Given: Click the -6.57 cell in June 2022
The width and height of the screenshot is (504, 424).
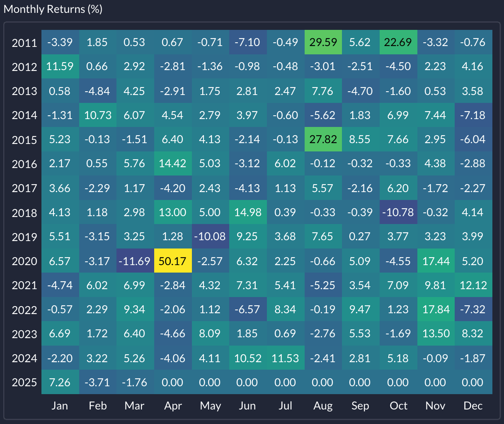Looking at the screenshot, I should point(248,309).
